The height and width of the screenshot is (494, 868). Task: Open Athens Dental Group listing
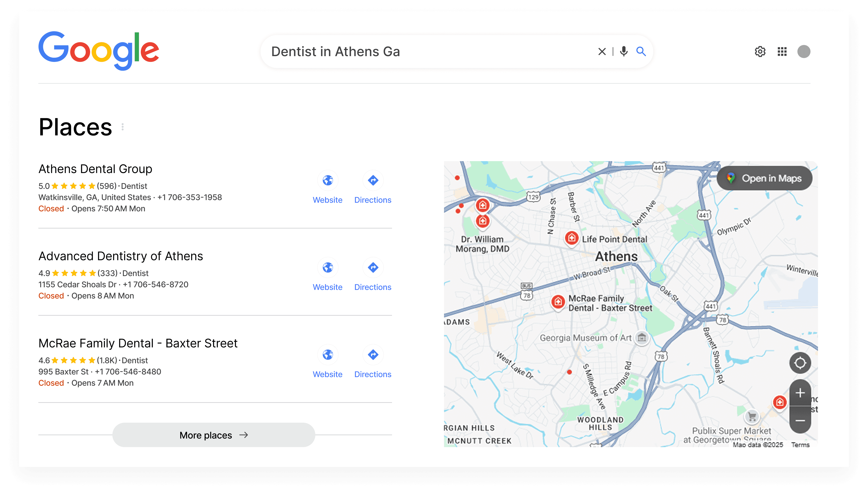tap(95, 169)
